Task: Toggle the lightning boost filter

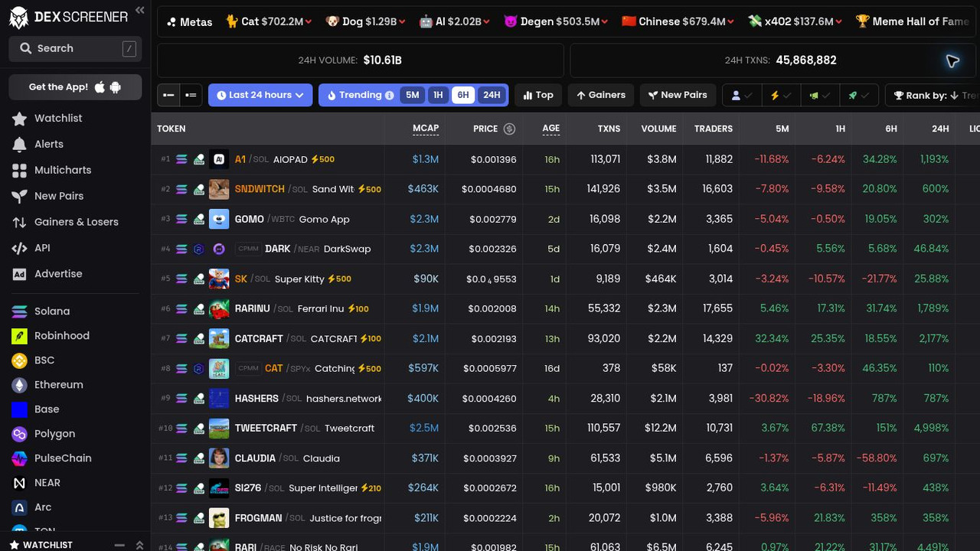Action: (x=780, y=95)
